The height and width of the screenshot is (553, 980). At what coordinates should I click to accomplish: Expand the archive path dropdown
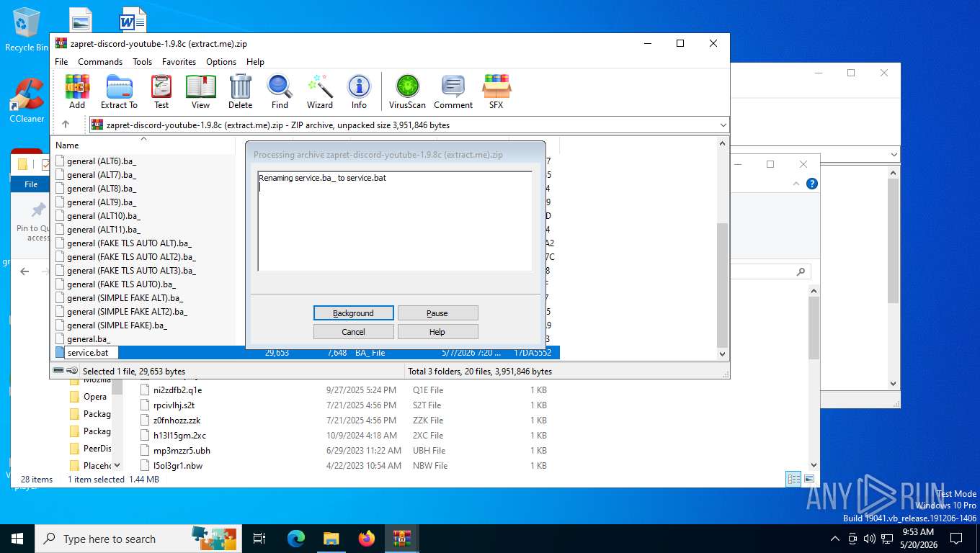pyautogui.click(x=723, y=125)
